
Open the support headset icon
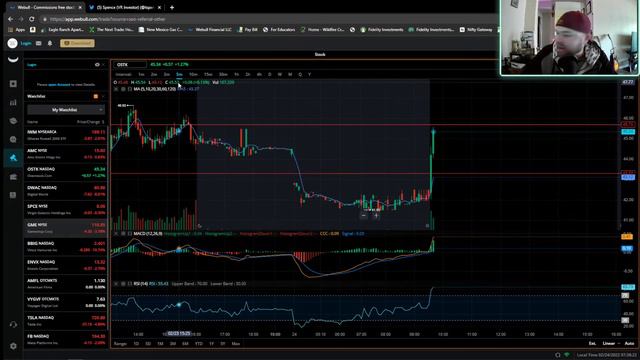pyautogui.click(x=13, y=325)
